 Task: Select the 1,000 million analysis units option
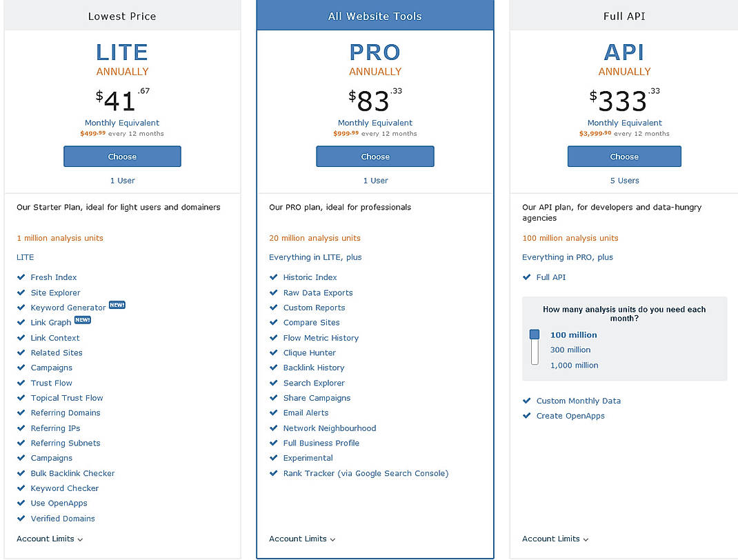point(574,365)
